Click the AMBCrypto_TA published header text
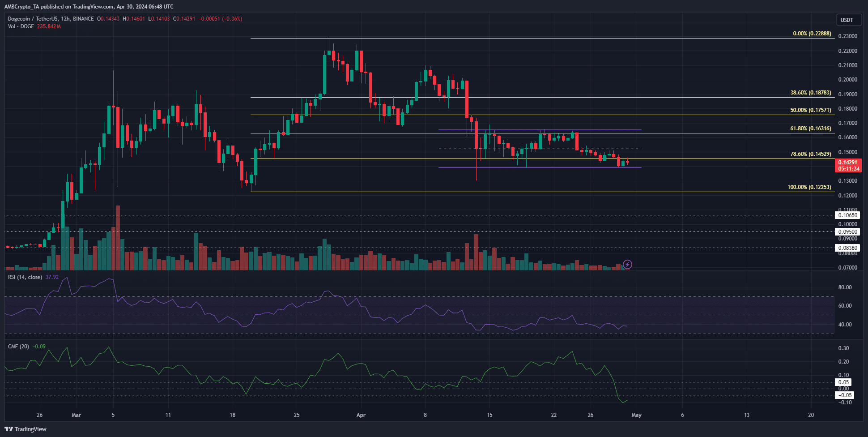868x437 pixels. (89, 6)
